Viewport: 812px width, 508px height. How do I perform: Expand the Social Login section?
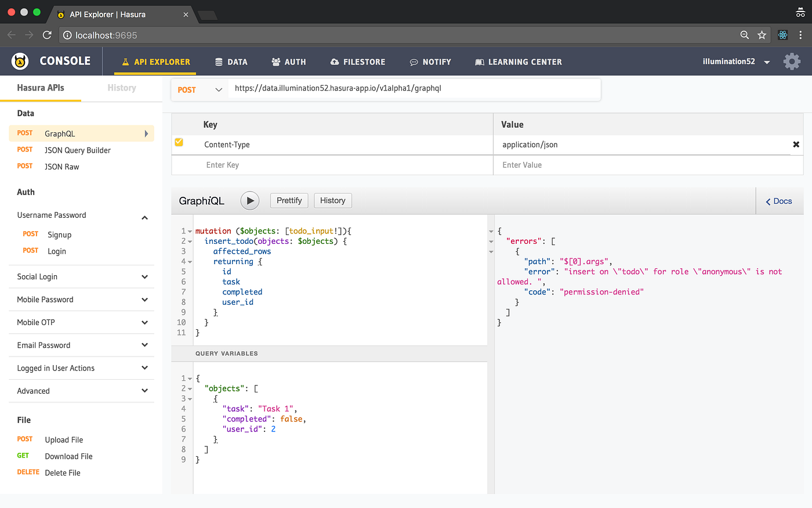pos(81,276)
